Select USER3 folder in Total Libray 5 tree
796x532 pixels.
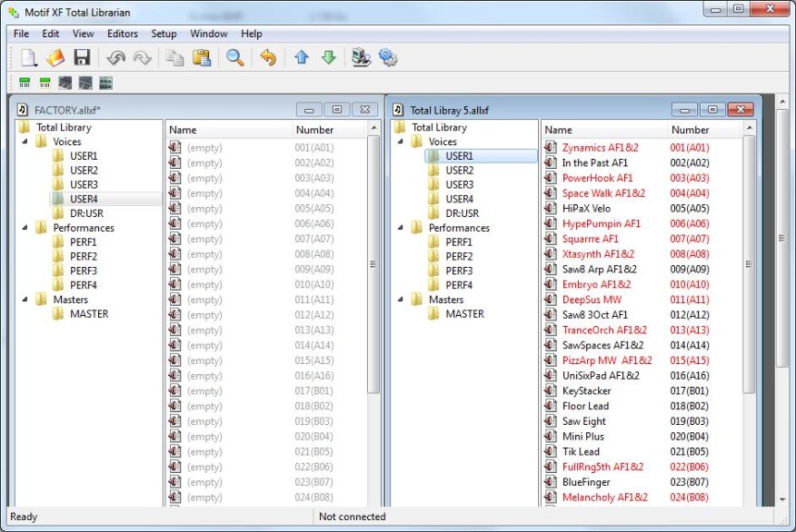[460, 184]
